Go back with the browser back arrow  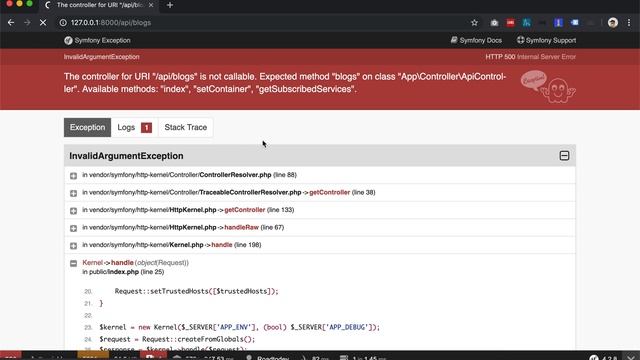tap(11, 22)
